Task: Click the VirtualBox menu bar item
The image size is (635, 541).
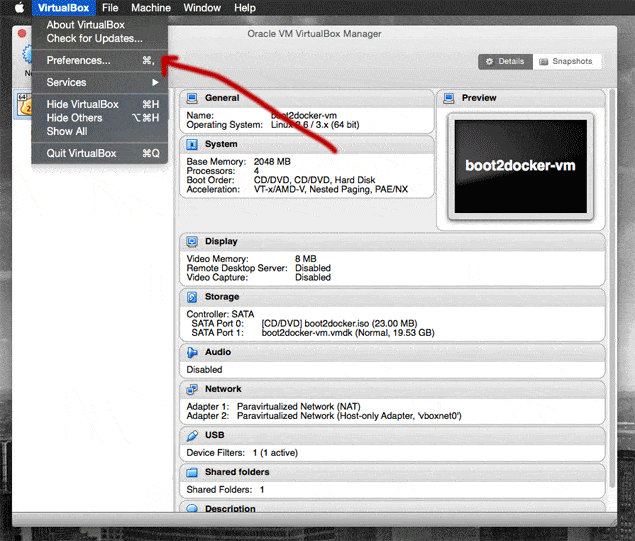Action: [x=63, y=8]
